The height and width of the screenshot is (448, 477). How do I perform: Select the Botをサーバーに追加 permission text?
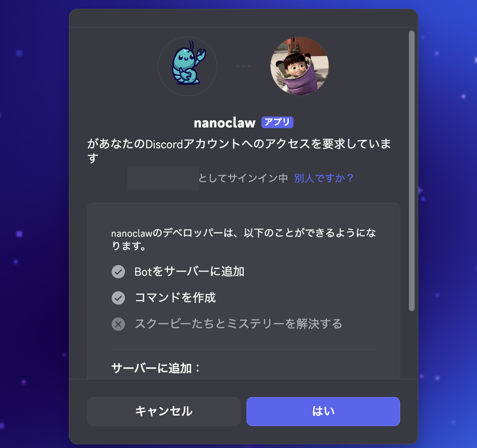189,272
